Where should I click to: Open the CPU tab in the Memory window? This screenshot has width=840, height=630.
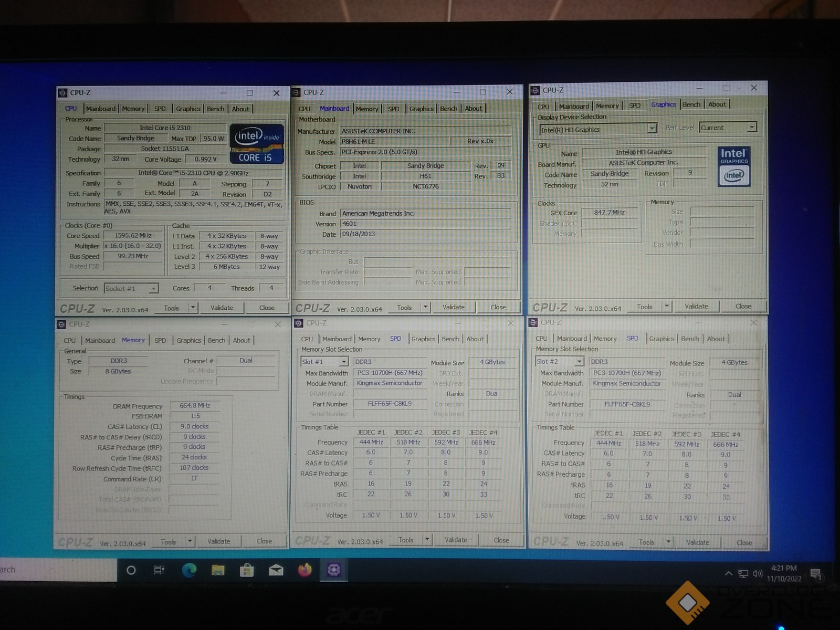tap(70, 340)
